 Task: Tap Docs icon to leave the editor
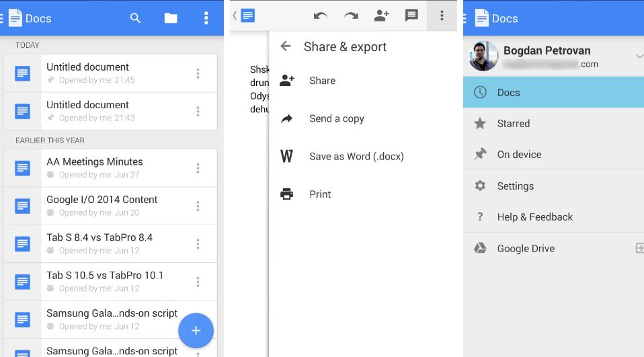[x=247, y=15]
